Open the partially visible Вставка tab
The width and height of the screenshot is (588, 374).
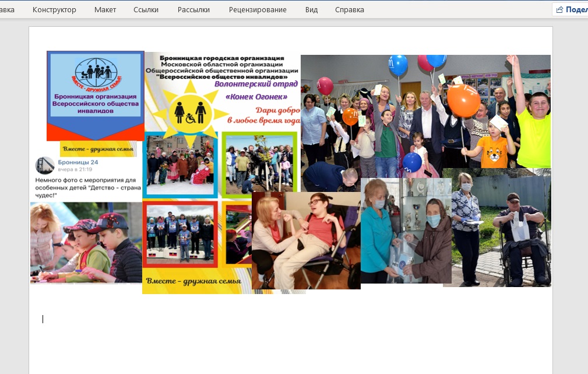pyautogui.click(x=7, y=10)
